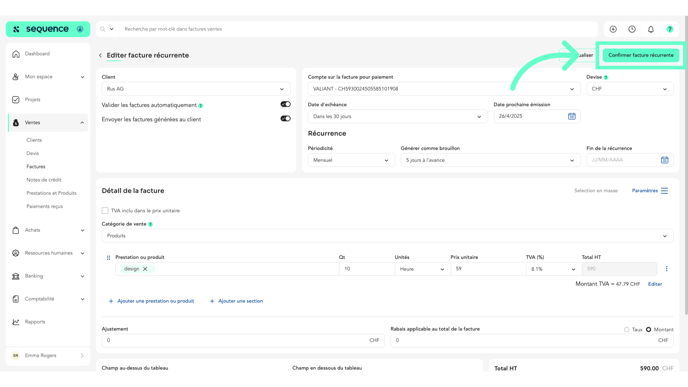Open calendar icon for Fin de la récurrence

pos(665,160)
